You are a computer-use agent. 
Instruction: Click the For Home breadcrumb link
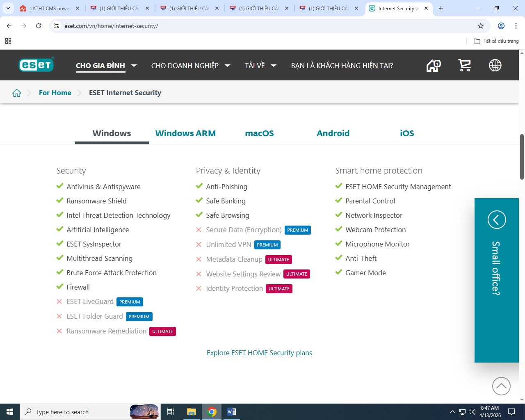[55, 93]
